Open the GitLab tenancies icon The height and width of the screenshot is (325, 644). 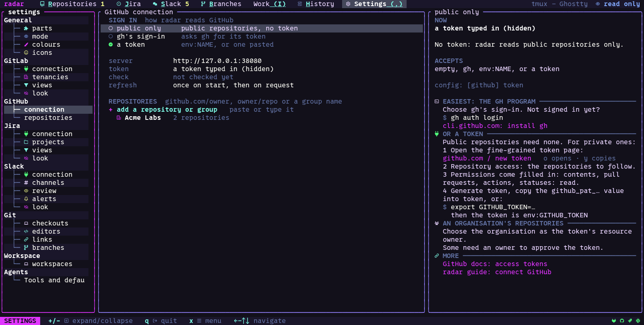(x=26, y=77)
